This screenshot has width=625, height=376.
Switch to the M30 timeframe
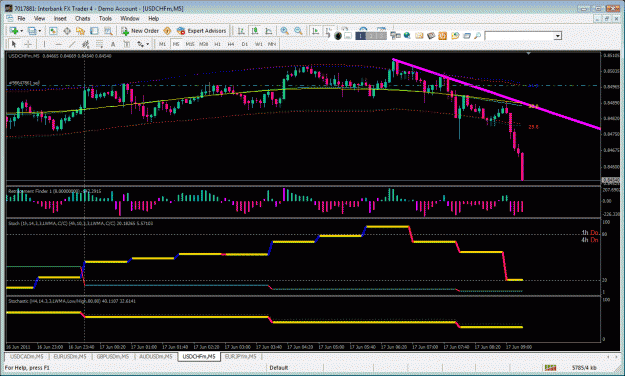[204, 44]
